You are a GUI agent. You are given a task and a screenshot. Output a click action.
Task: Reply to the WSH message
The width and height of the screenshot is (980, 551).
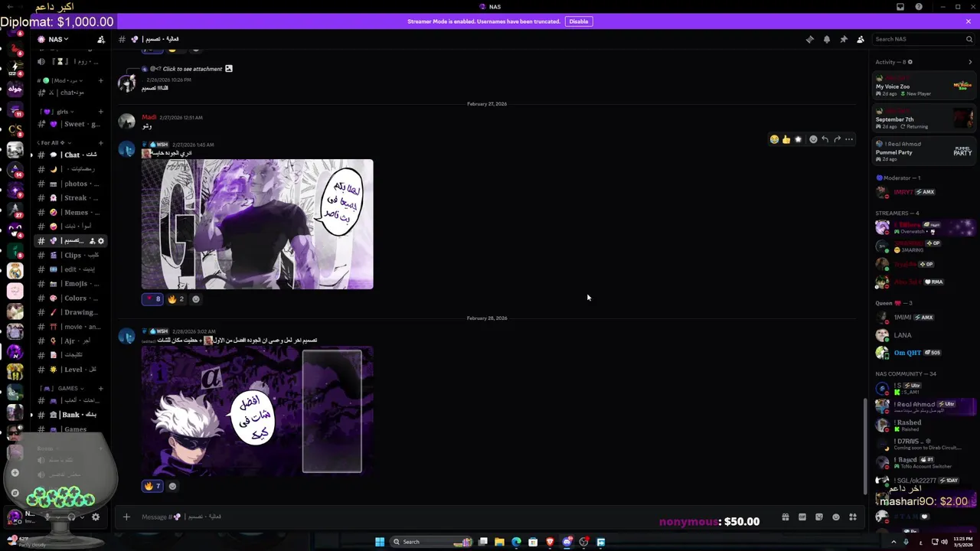click(x=825, y=139)
